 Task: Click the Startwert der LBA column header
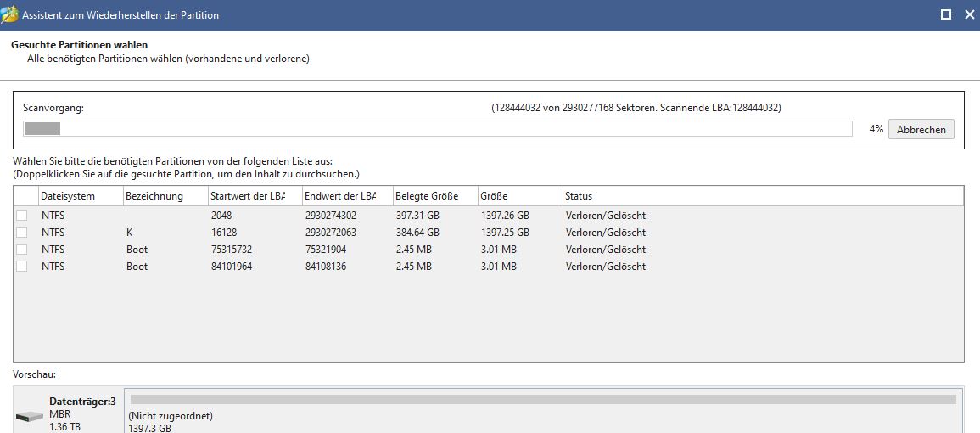click(254, 196)
